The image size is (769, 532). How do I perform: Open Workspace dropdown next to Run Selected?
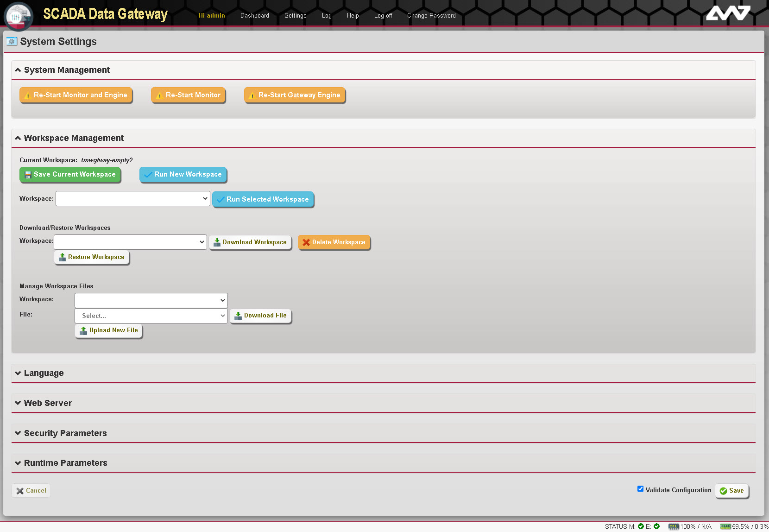click(x=133, y=199)
